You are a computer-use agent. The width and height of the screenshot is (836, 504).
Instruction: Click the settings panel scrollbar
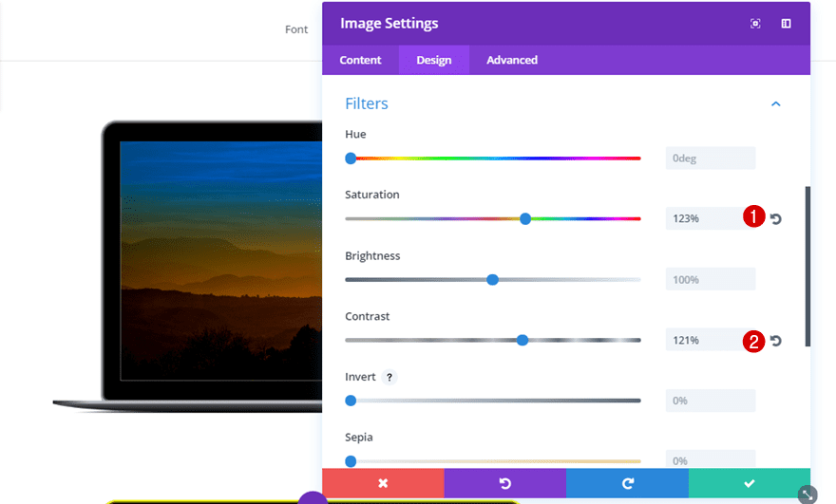pos(807,266)
